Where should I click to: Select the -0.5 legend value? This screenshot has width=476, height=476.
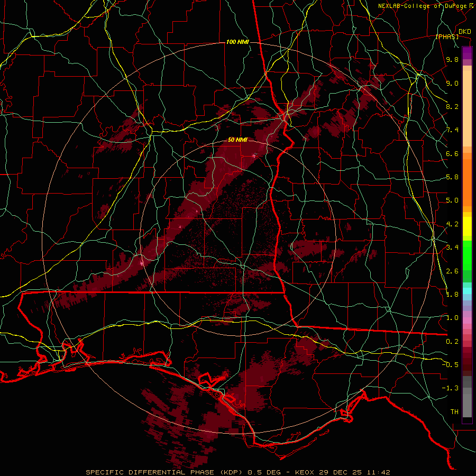point(450,364)
